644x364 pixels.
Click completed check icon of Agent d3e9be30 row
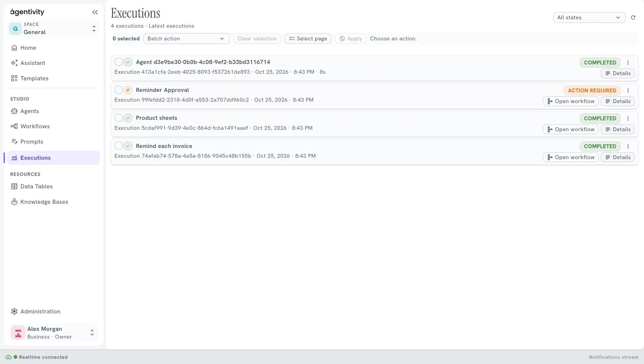(x=128, y=62)
